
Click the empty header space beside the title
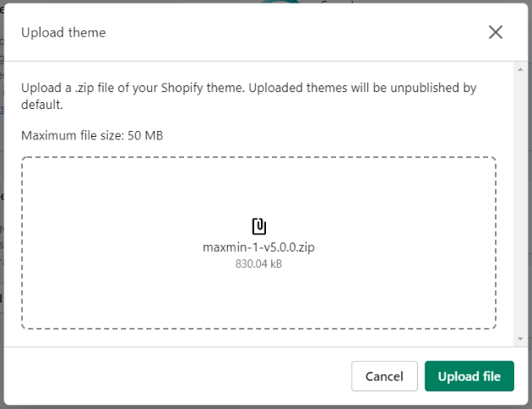(x=296, y=32)
